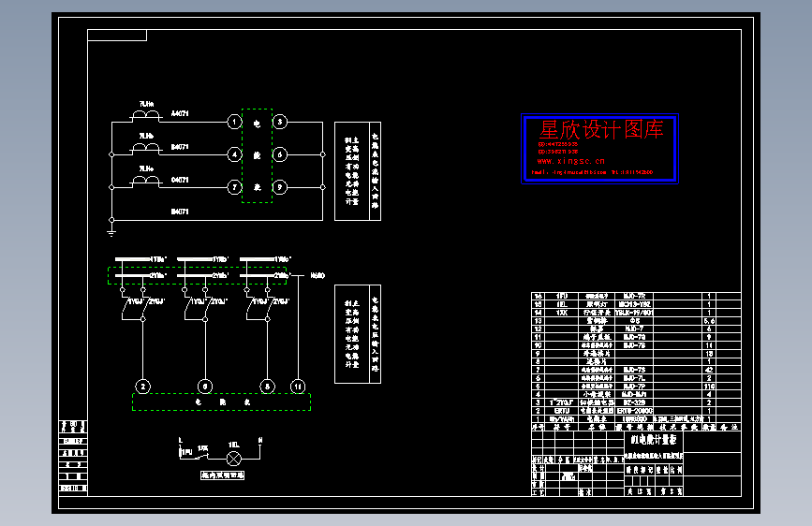Click the N terminal label in lighting circuit

coord(260,440)
